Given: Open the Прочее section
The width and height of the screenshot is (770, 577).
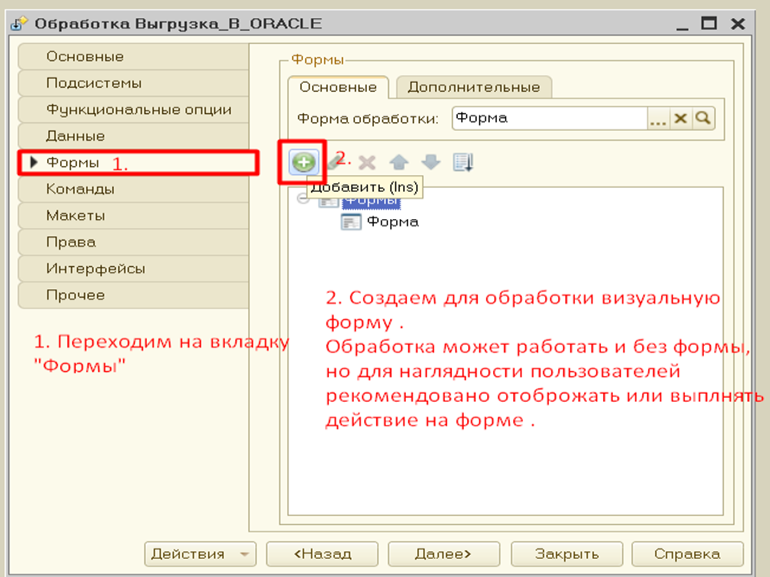Looking at the screenshot, I should tap(133, 295).
